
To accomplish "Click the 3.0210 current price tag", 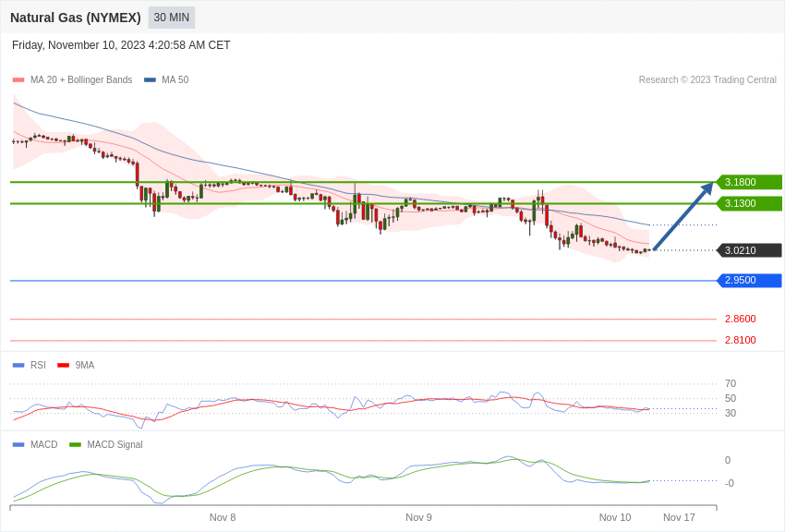I will pos(749,250).
